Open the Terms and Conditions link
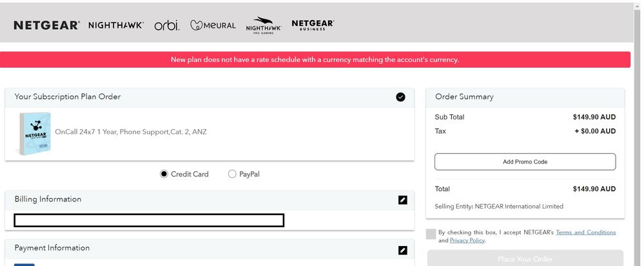644x266 pixels. point(586,232)
